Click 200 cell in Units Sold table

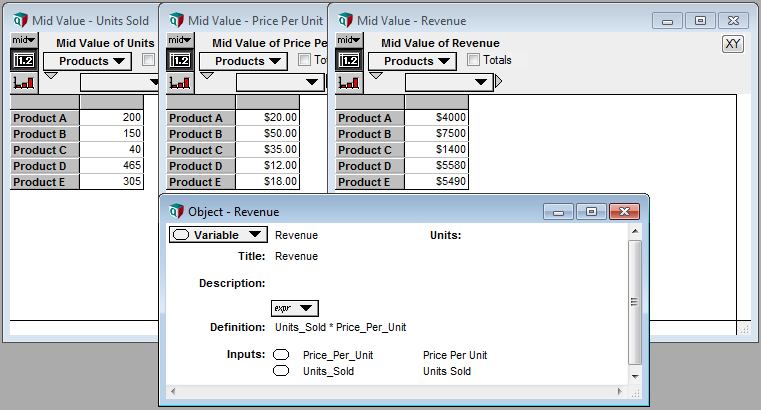click(111, 117)
